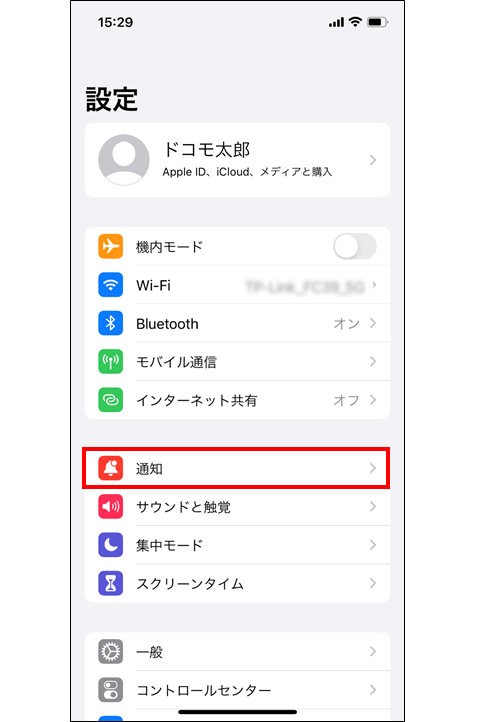
Task: Tap the gray profile avatar picture
Action: click(x=124, y=160)
